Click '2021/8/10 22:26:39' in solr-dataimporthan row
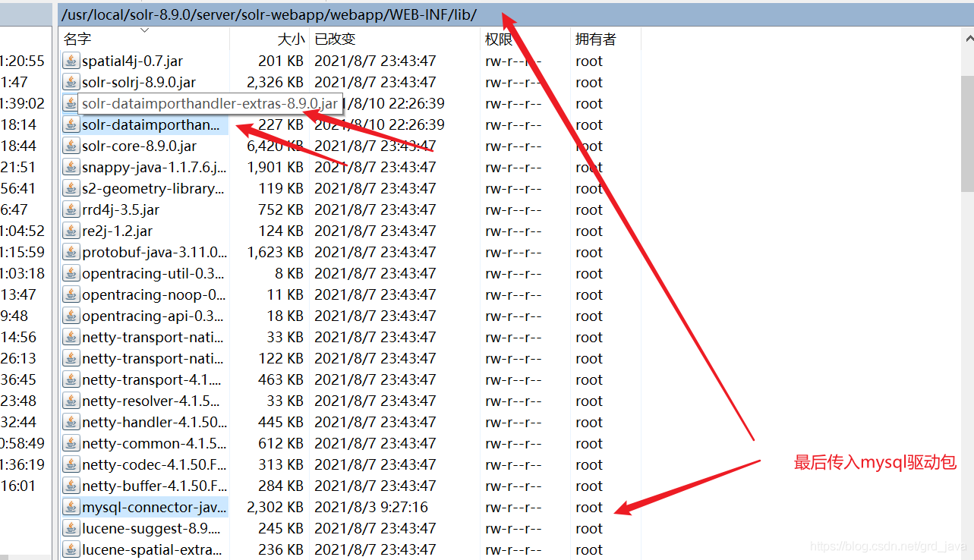974x560 pixels. point(380,124)
